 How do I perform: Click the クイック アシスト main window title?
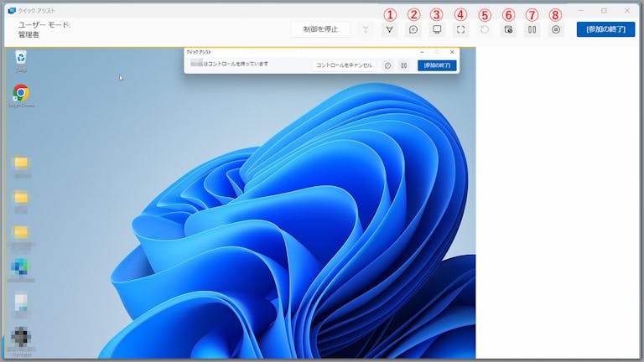(x=36, y=11)
